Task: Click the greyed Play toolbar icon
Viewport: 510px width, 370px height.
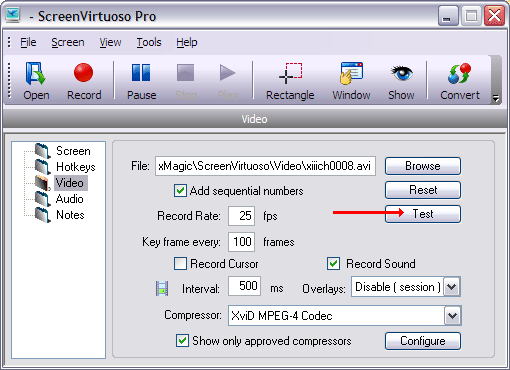Action: pyautogui.click(x=228, y=81)
